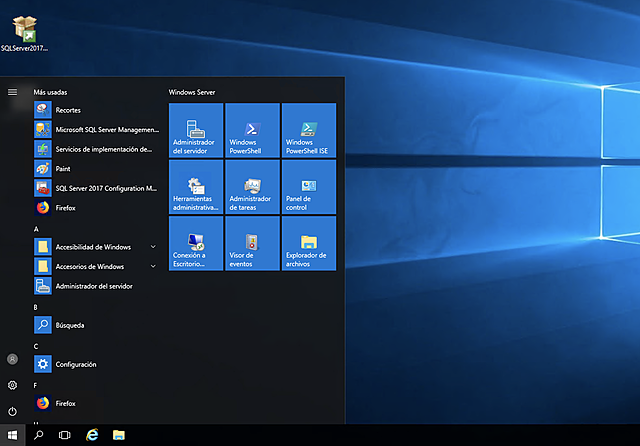Open the Recortes snipping tool
This screenshot has width=640, height=446.
click(x=97, y=110)
